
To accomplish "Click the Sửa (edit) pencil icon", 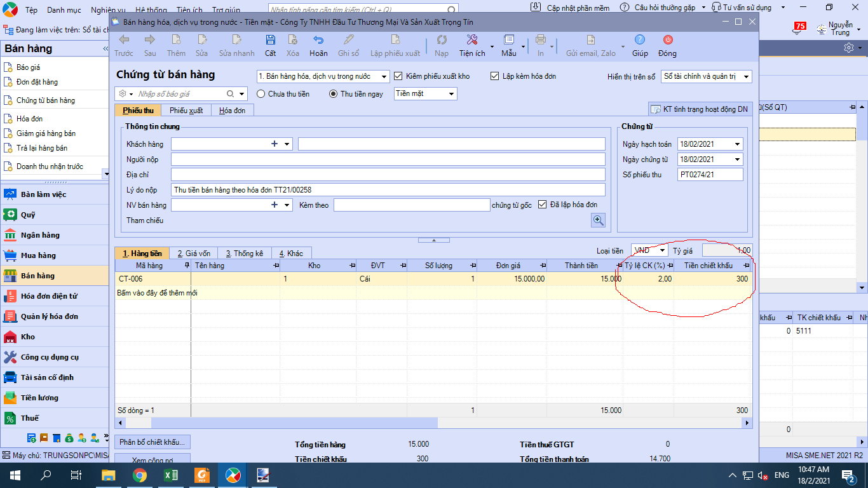I will pos(201,39).
